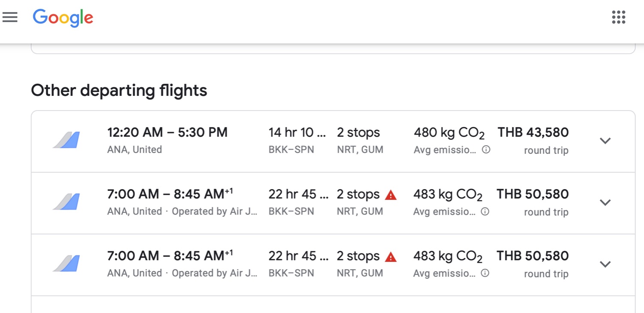Click the airline logo on the middle 7:00 AM flight
The image size is (644, 313).
[x=67, y=202]
